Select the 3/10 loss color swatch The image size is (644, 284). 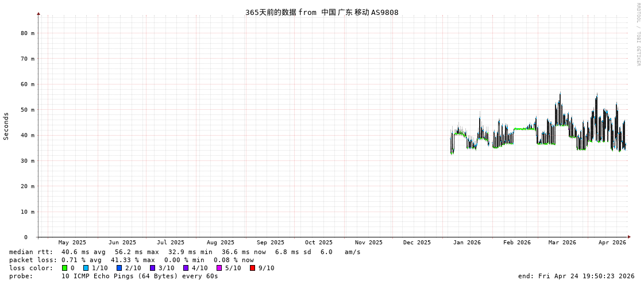point(152,268)
